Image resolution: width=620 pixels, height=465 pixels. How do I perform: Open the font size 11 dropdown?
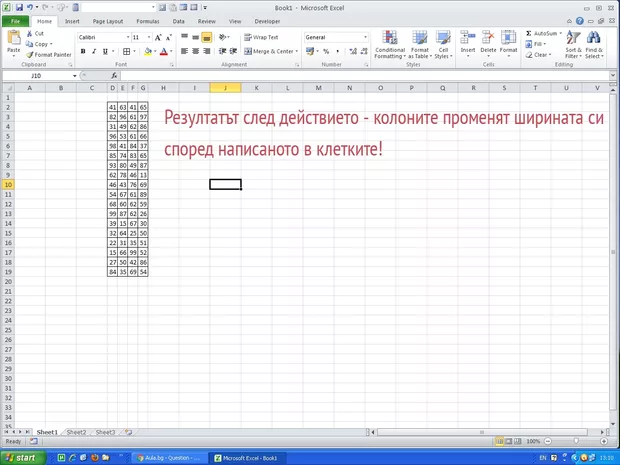[149, 37]
